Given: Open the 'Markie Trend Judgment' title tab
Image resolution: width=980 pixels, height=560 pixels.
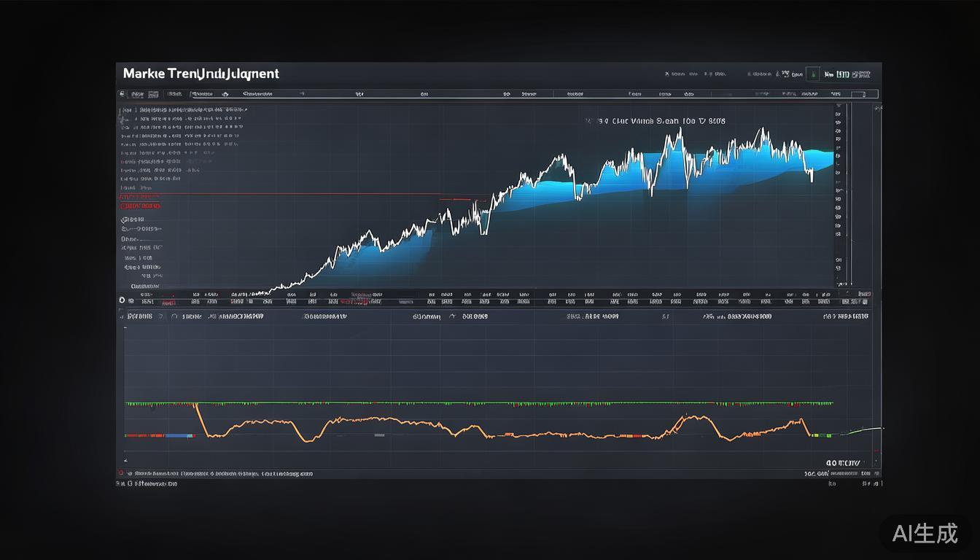Looking at the screenshot, I should pyautogui.click(x=201, y=74).
